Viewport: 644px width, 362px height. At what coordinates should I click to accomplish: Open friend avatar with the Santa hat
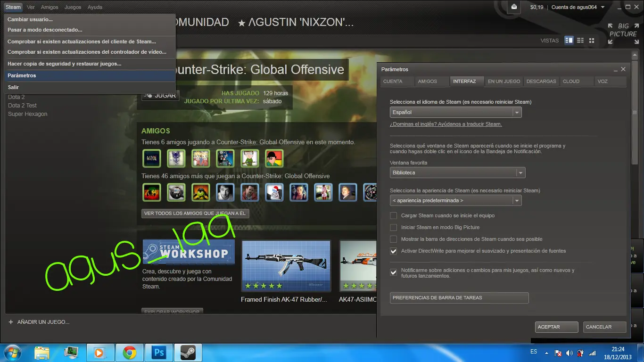coord(274,192)
